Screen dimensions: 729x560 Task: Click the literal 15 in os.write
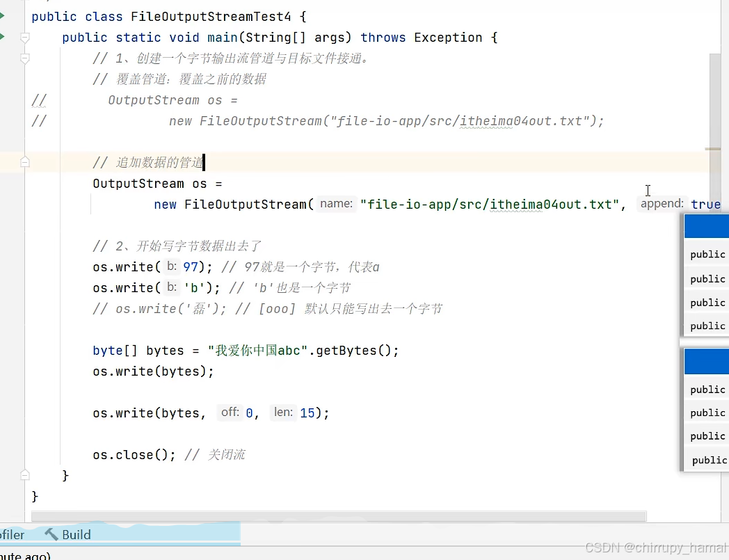tap(307, 413)
